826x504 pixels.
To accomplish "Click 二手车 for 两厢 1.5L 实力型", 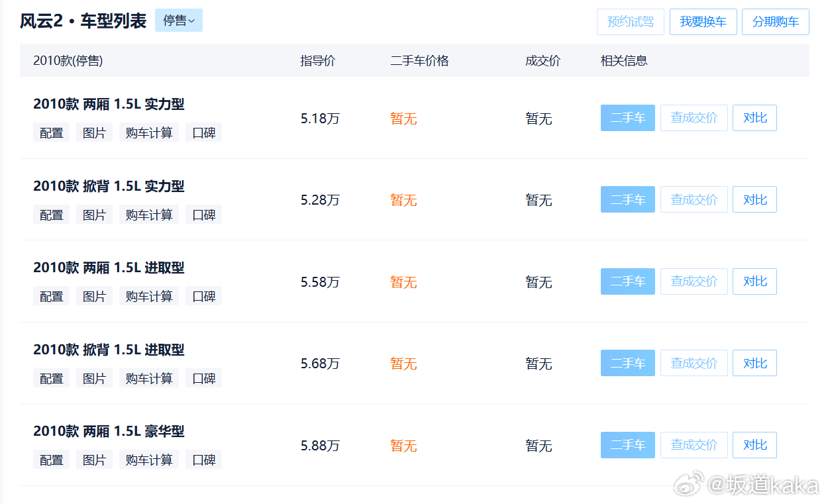I will pyautogui.click(x=628, y=118).
